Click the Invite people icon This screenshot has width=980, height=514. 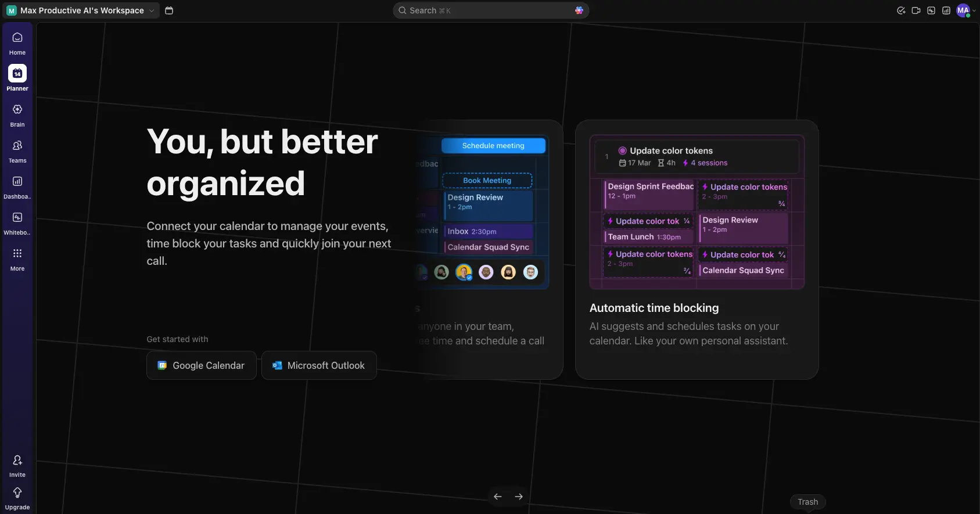[17, 460]
